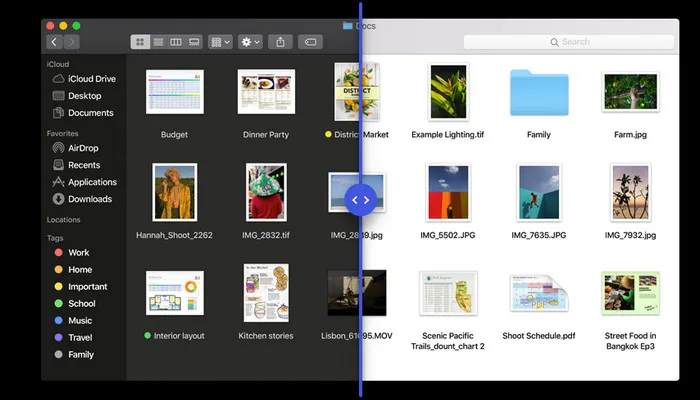The width and height of the screenshot is (700, 400).
Task: Select the Dinner Party document
Action: coord(266,92)
